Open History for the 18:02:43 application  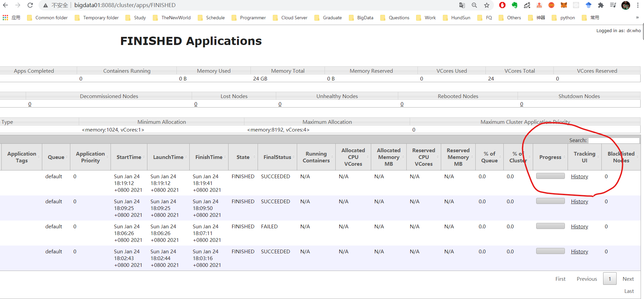579,252
